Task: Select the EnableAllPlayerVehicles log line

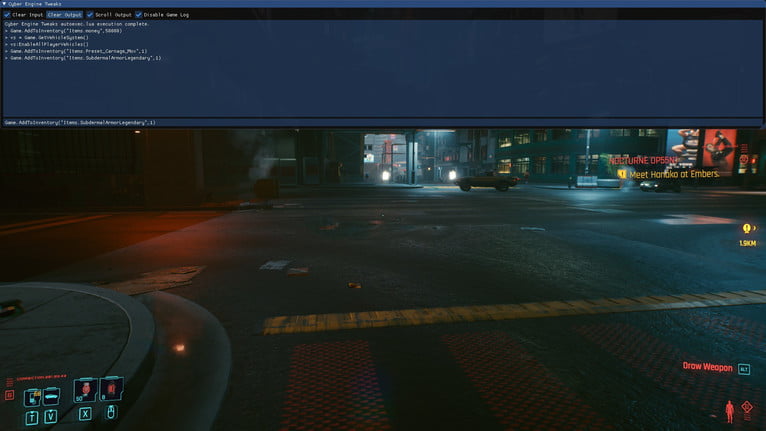Action: click(x=46, y=44)
